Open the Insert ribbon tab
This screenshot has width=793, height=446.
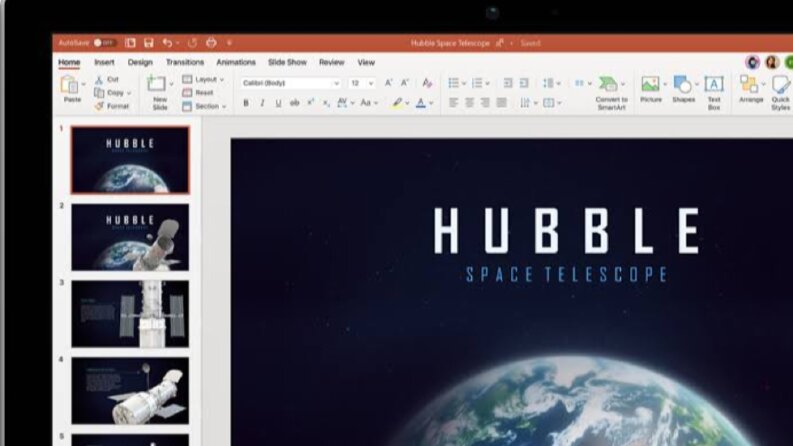coord(104,62)
